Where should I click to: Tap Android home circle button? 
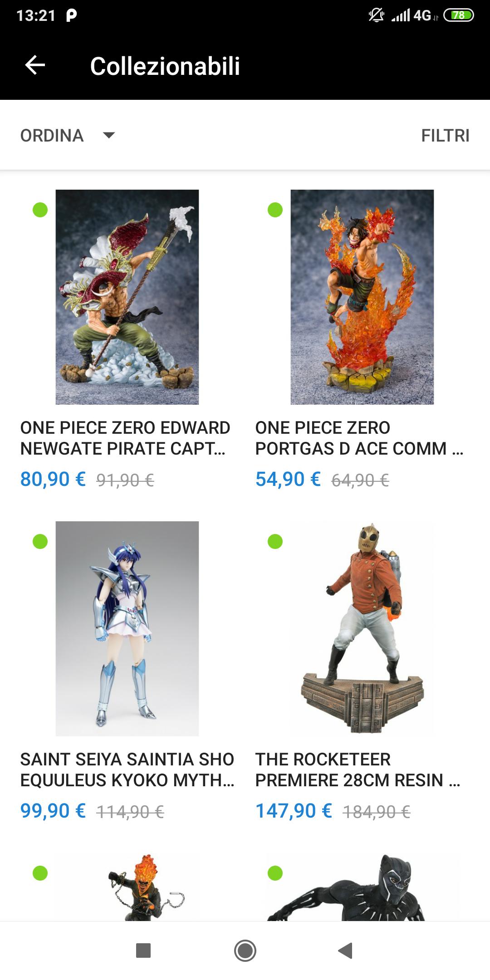tap(245, 950)
